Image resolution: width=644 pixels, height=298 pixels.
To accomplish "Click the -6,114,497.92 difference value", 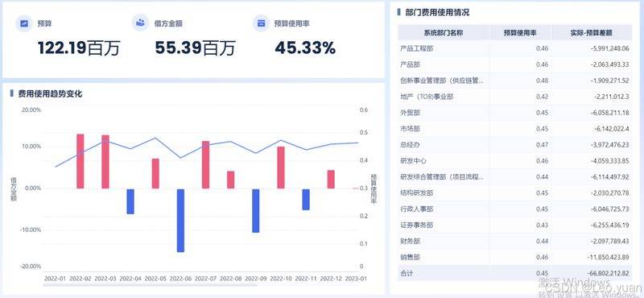I will coord(610,176).
